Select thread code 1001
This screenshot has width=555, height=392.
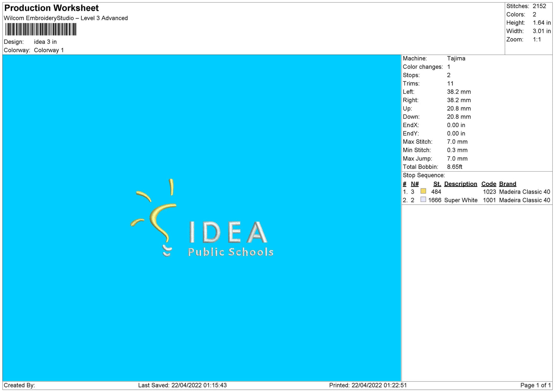[x=489, y=200]
